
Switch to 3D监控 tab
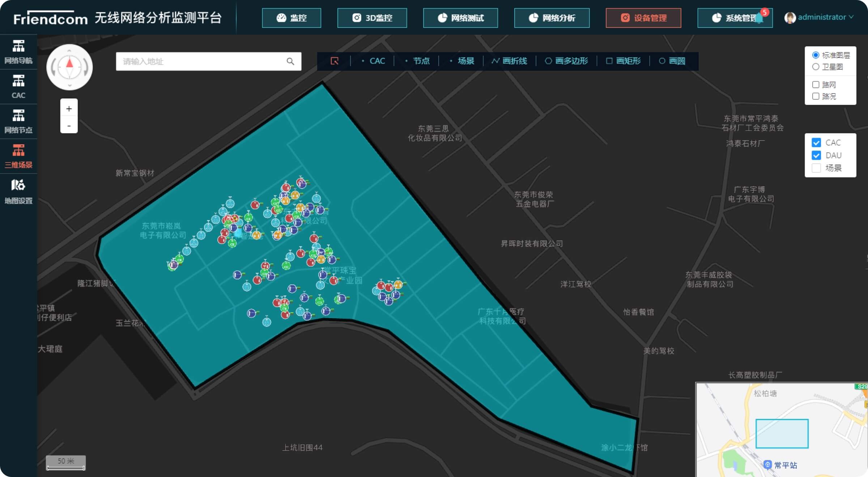point(372,18)
